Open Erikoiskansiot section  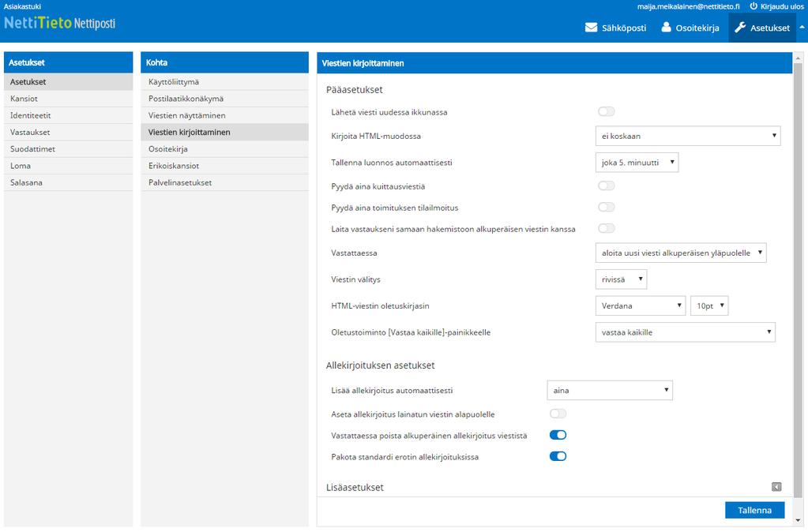pos(224,165)
